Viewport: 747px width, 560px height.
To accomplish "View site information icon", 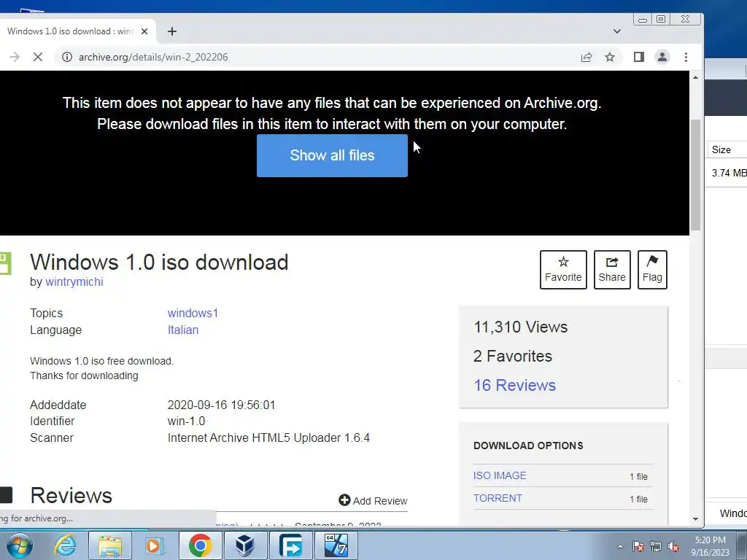I will coord(67,57).
